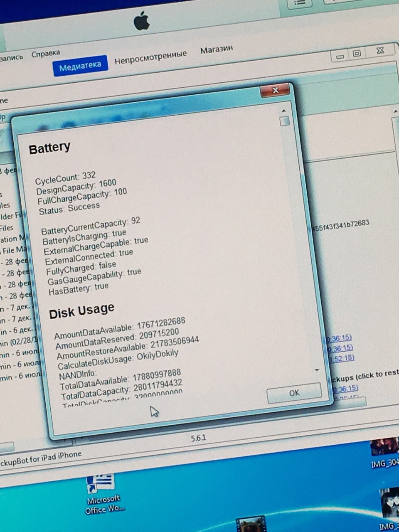Open the Магазин tab in iTunes

[x=217, y=49]
